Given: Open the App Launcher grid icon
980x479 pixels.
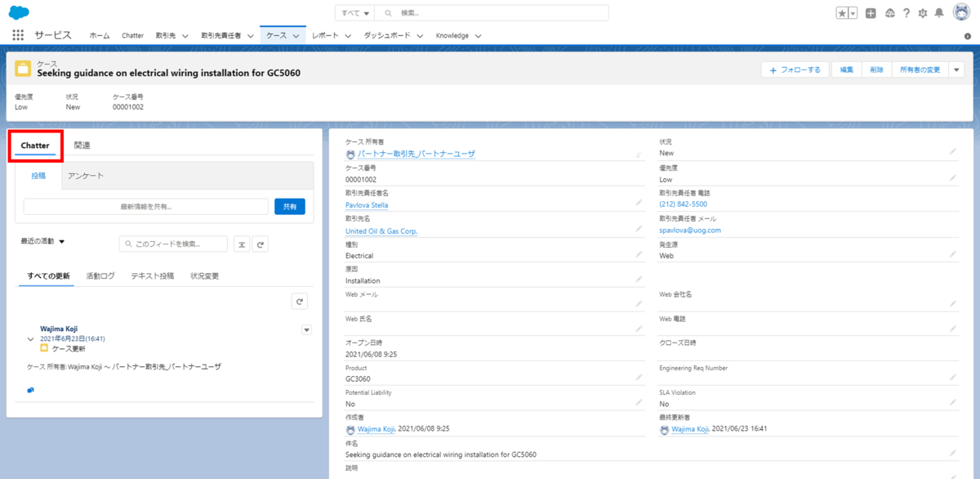Looking at the screenshot, I should 18,35.
